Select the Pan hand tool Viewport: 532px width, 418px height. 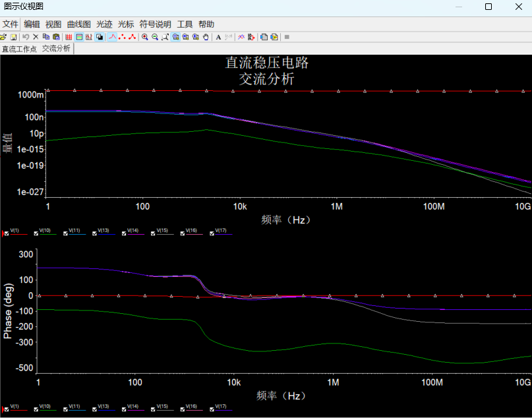click(x=206, y=37)
